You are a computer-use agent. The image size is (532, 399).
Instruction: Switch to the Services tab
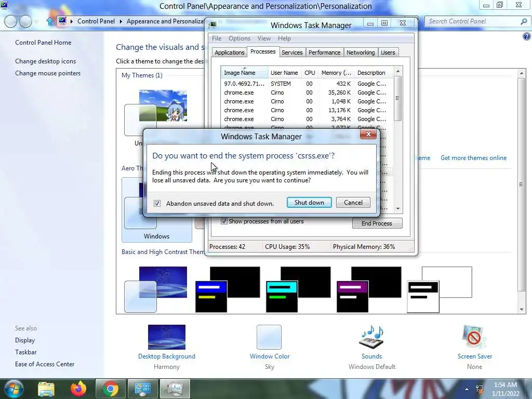(x=292, y=52)
